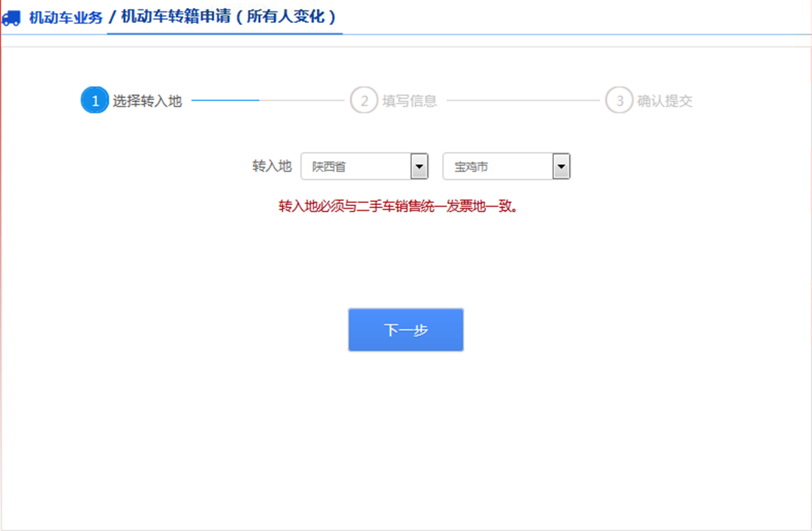Image resolution: width=812 pixels, height=531 pixels.
Task: Open the 宝鸡市 city dropdown
Action: [x=497, y=167]
